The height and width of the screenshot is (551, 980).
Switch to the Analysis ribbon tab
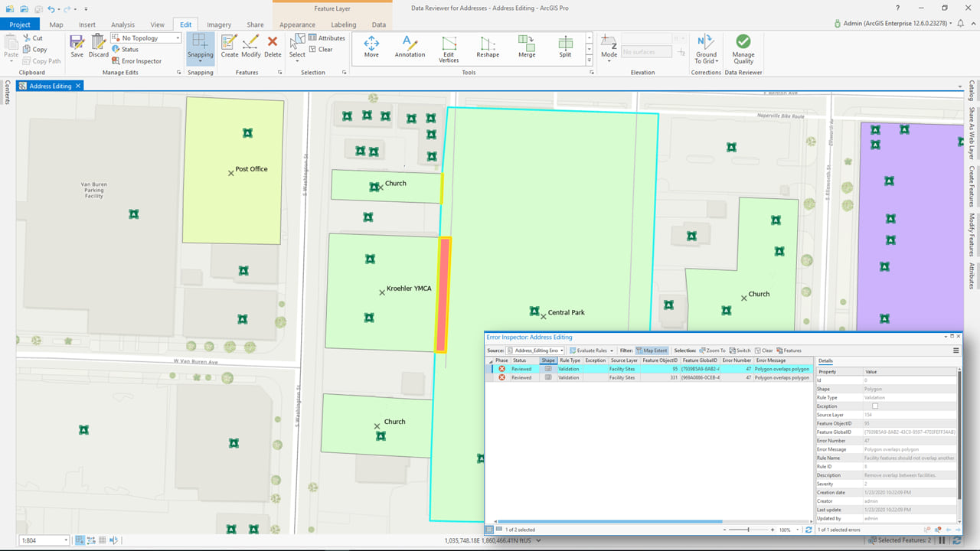point(122,24)
